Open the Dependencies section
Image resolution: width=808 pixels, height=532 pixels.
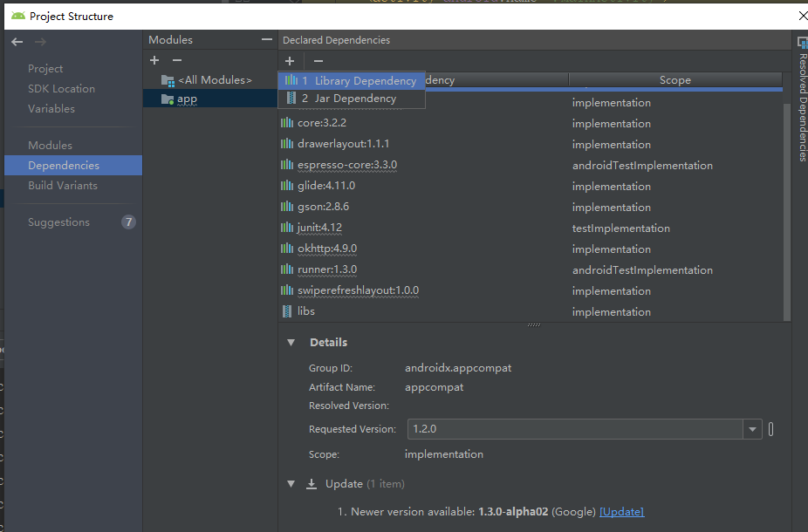click(x=73, y=166)
